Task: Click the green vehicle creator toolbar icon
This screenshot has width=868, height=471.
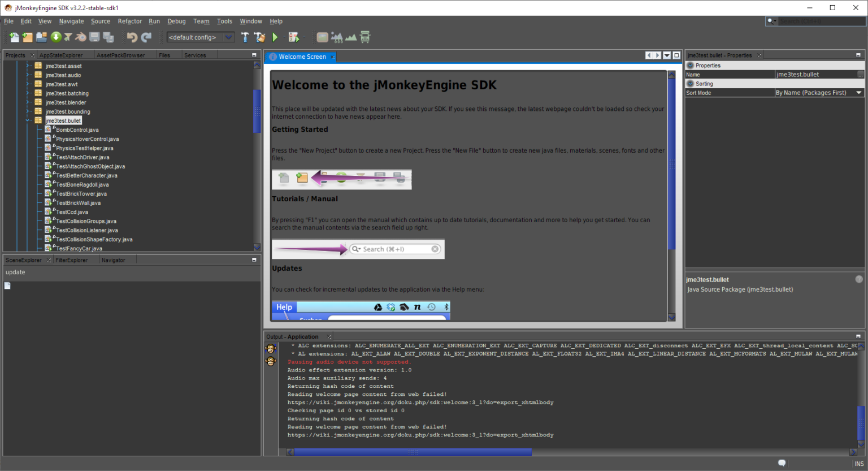Action: pyautogui.click(x=365, y=37)
